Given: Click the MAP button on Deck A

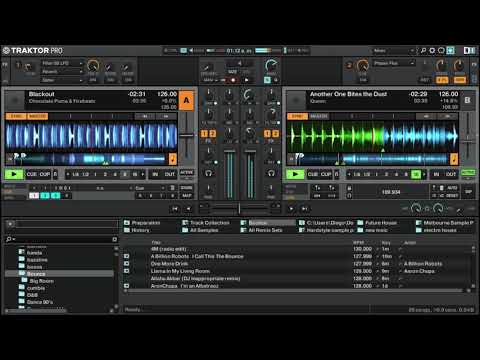Looking at the screenshot, I should 186,196.
